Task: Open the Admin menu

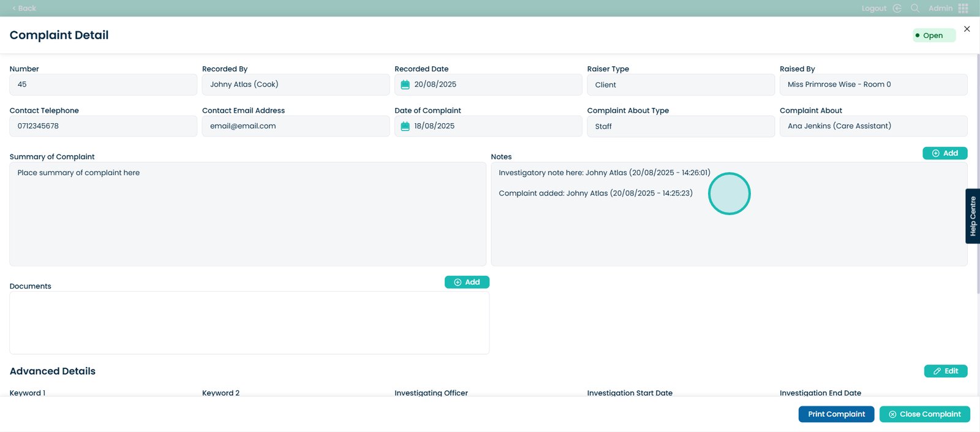Action: click(x=940, y=9)
